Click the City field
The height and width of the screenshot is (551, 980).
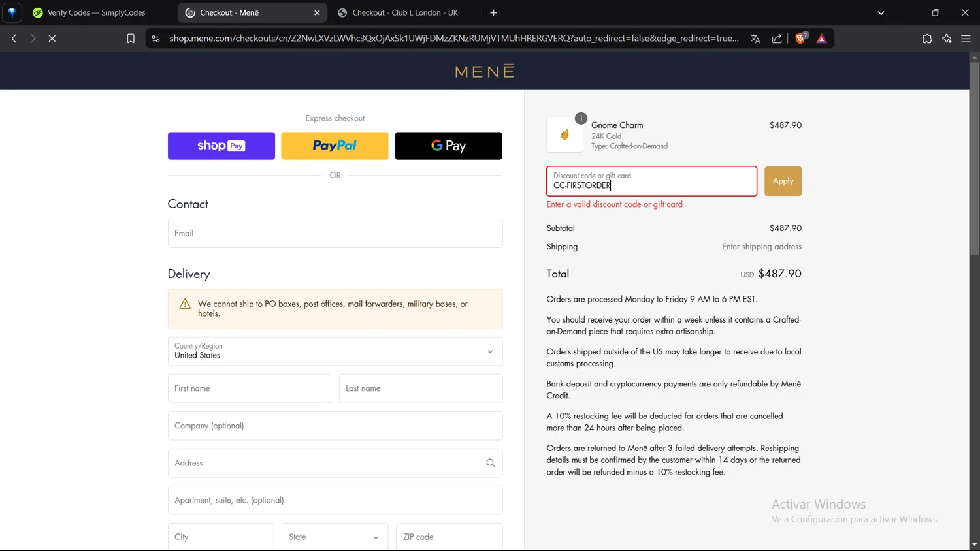(221, 537)
